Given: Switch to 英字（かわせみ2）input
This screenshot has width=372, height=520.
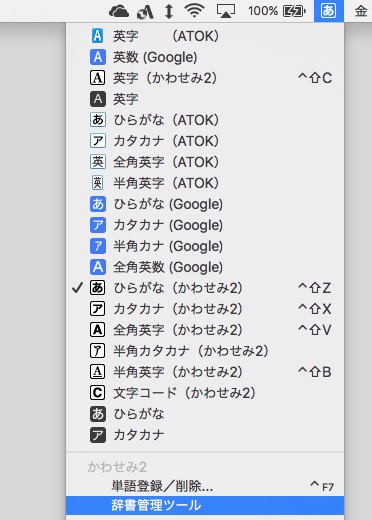Looking at the screenshot, I should click(205, 78).
